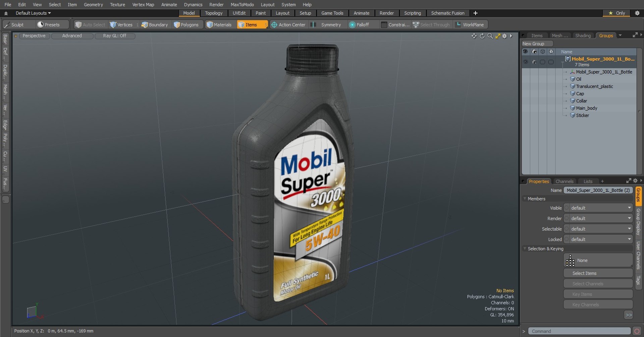Toggle render camera of Mobil_Super group
Screen dimensions: 644x337
pos(534,62)
